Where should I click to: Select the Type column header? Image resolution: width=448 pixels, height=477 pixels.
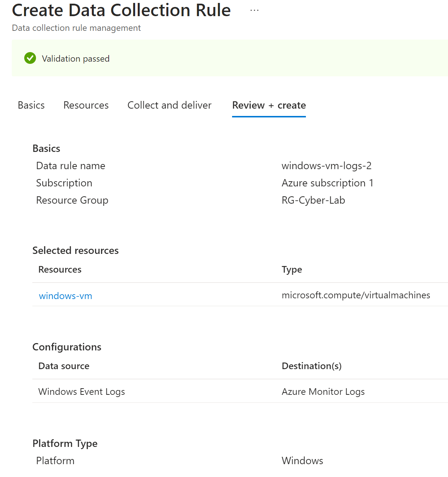[292, 269]
